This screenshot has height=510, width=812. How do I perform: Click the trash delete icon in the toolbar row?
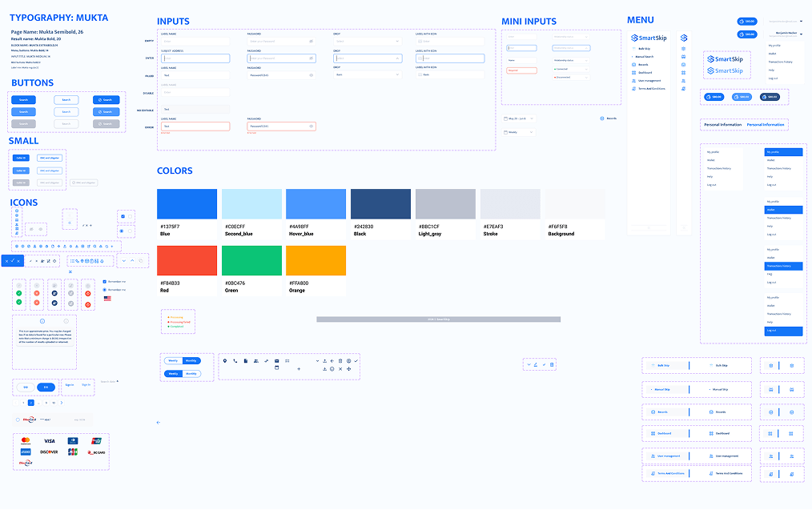pyautogui.click(x=340, y=360)
